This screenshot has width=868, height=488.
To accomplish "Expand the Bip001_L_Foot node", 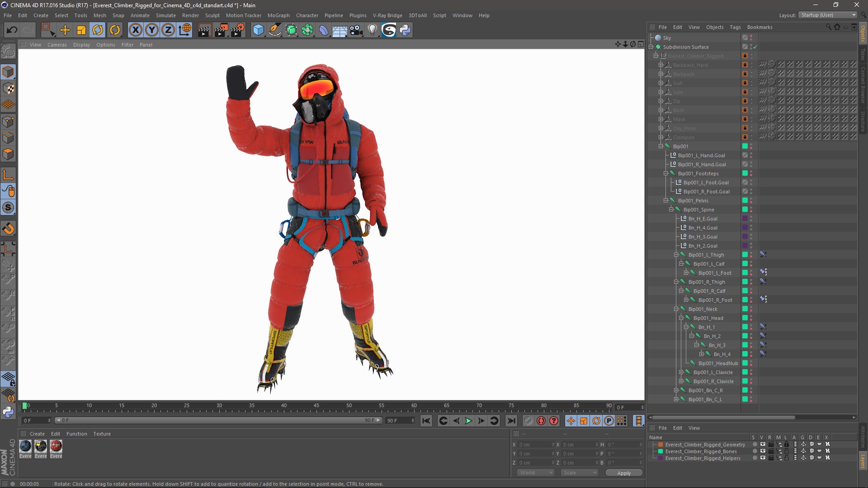I will tap(686, 273).
